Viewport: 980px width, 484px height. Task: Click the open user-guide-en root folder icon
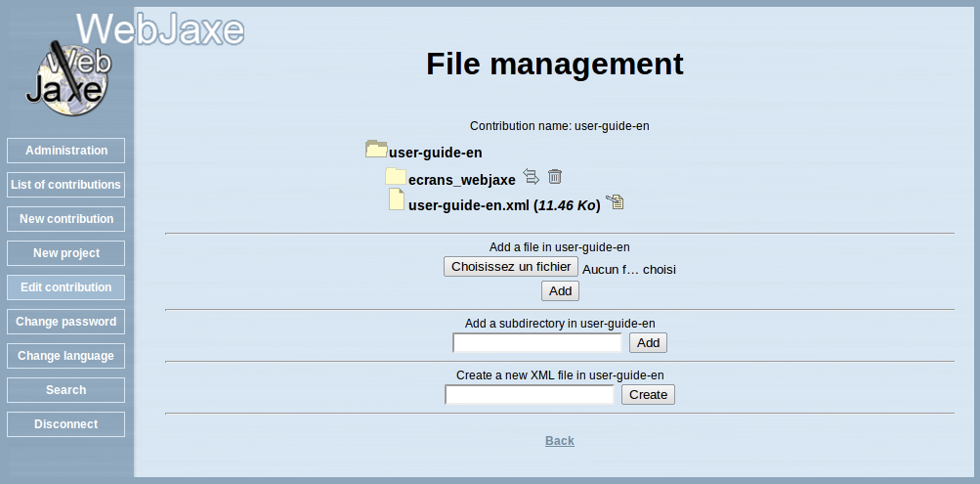tap(376, 150)
